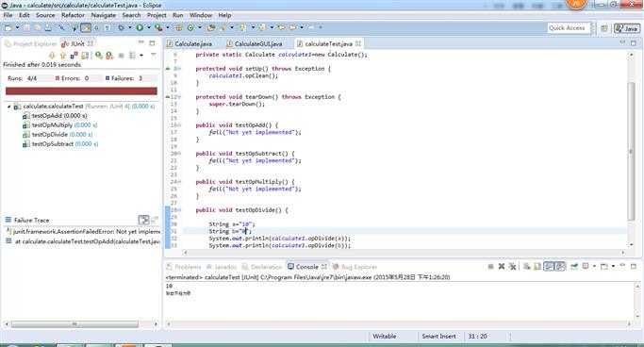Screen dimensions: 644x347
Task: Click the Stop JUnit Test Run gray square
Action: pos(121,55)
